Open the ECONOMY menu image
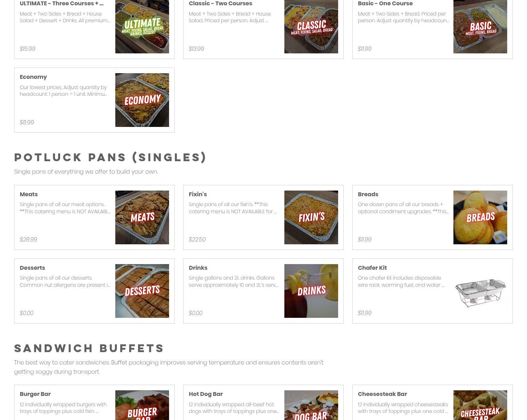 pyautogui.click(x=142, y=100)
